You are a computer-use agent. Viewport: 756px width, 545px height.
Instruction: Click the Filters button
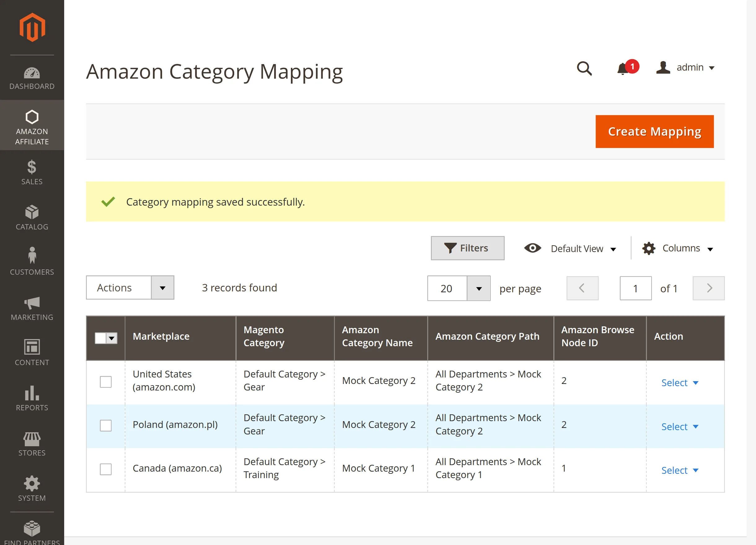coord(468,248)
